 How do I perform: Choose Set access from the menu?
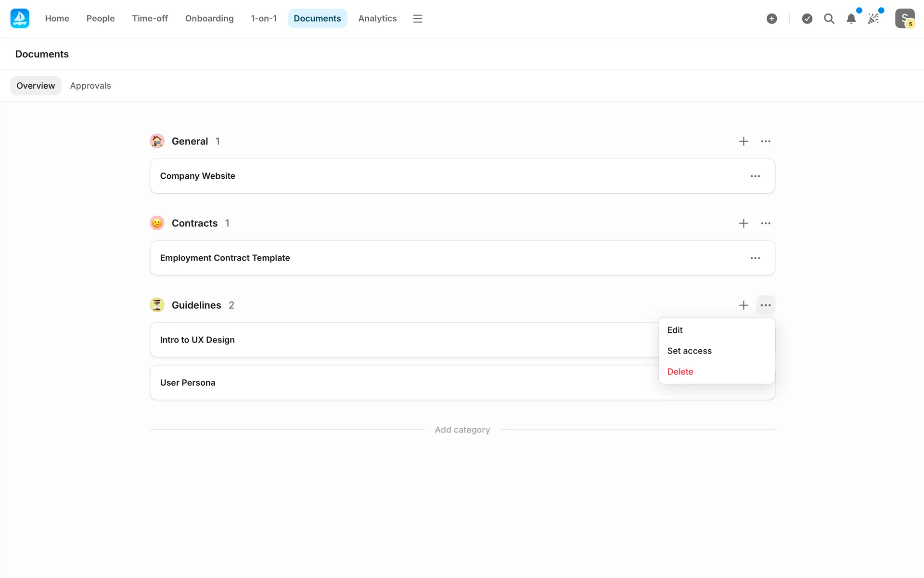click(689, 351)
